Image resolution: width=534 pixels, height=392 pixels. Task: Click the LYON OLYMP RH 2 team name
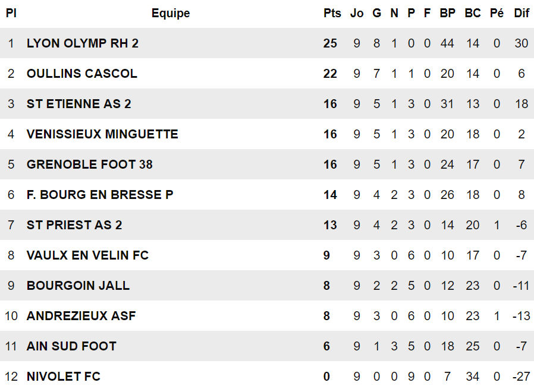coord(83,43)
